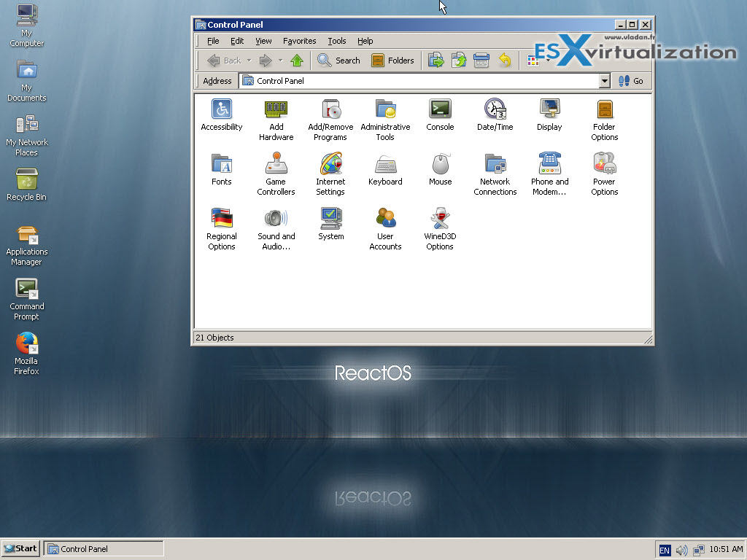Image resolution: width=747 pixels, height=560 pixels.
Task: Click the Start button
Action: (20, 548)
